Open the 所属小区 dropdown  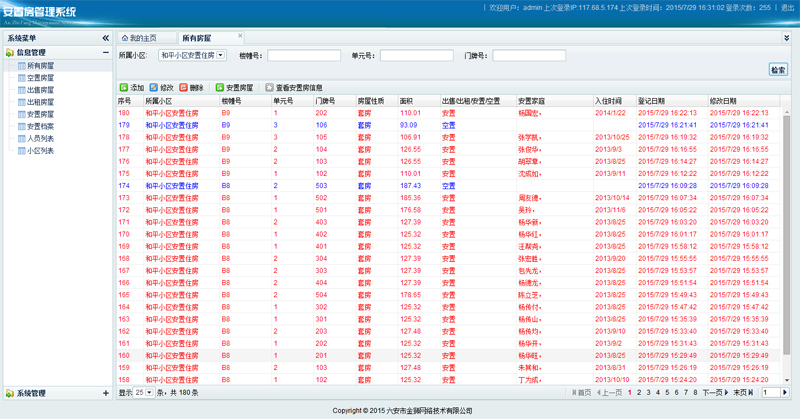pyautogui.click(x=220, y=56)
